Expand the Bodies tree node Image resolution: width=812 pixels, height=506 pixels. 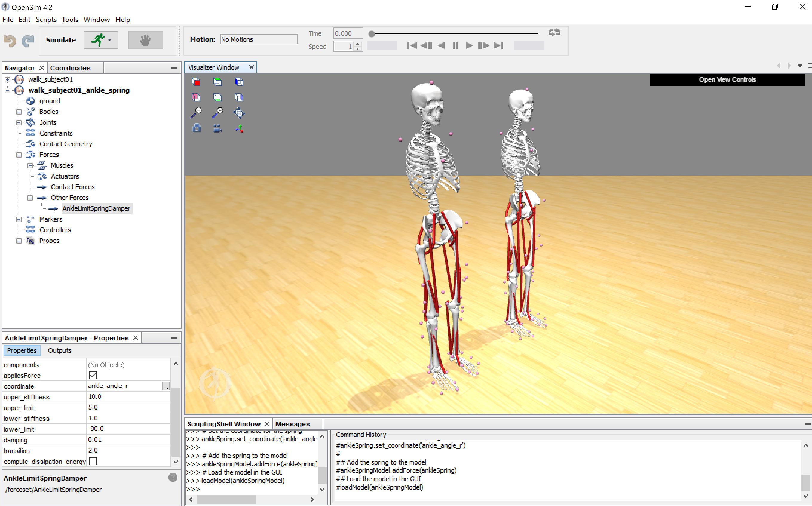[x=19, y=112]
